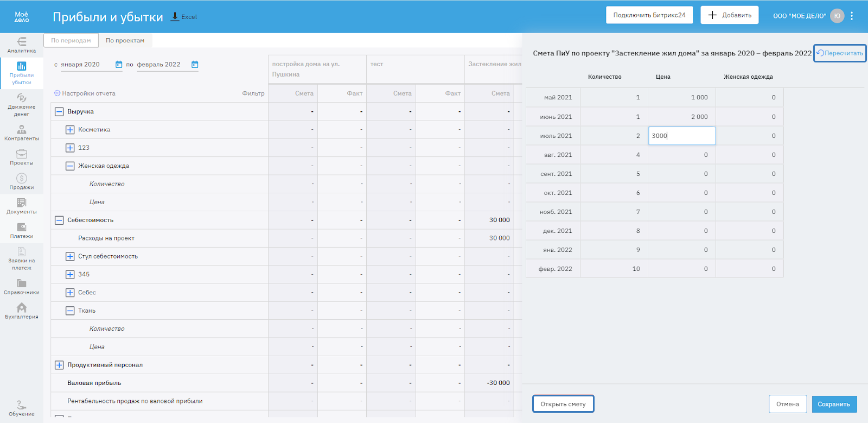Image resolution: width=868 pixels, height=423 pixels.
Task: Click the Сохранить button
Action: [834, 404]
